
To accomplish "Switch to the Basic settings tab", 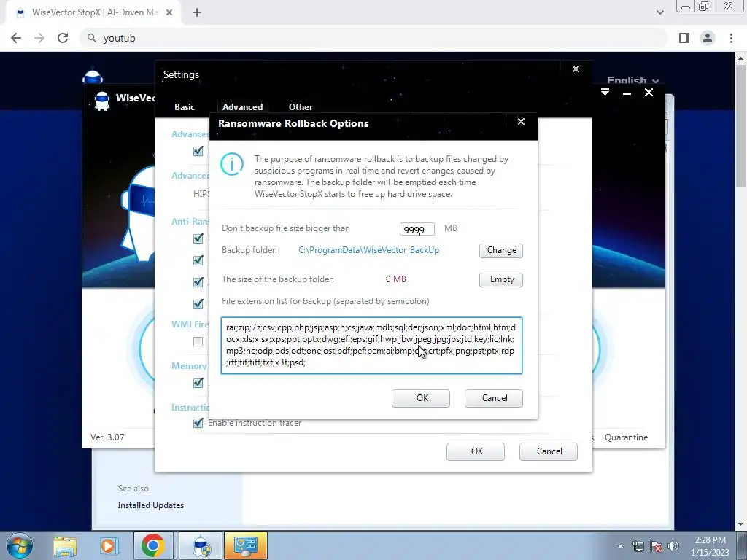I will pyautogui.click(x=185, y=107).
